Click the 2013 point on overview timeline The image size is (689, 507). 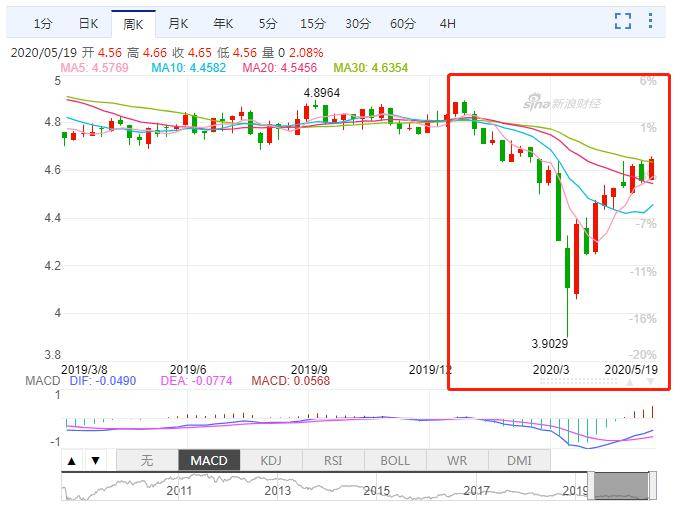coord(278,491)
